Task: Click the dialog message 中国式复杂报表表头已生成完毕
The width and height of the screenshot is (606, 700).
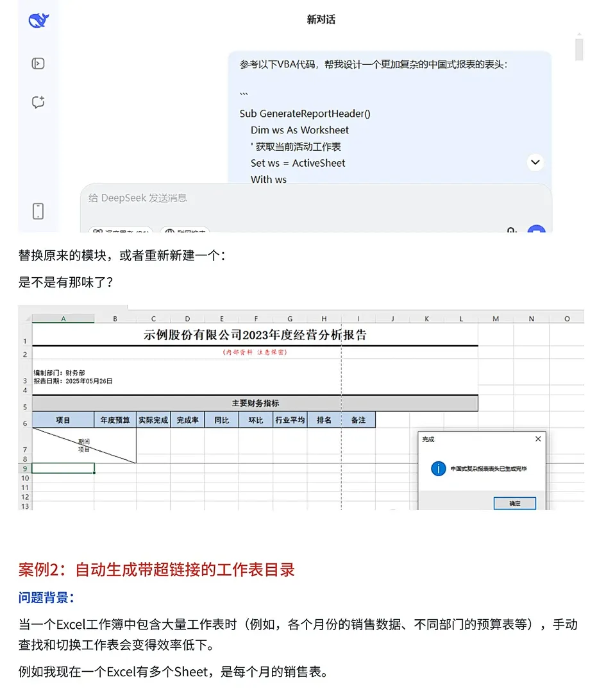Action: pos(489,469)
